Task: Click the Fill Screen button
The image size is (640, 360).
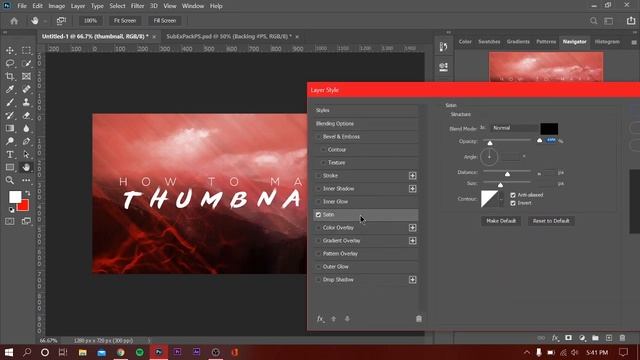Action: 164,21
